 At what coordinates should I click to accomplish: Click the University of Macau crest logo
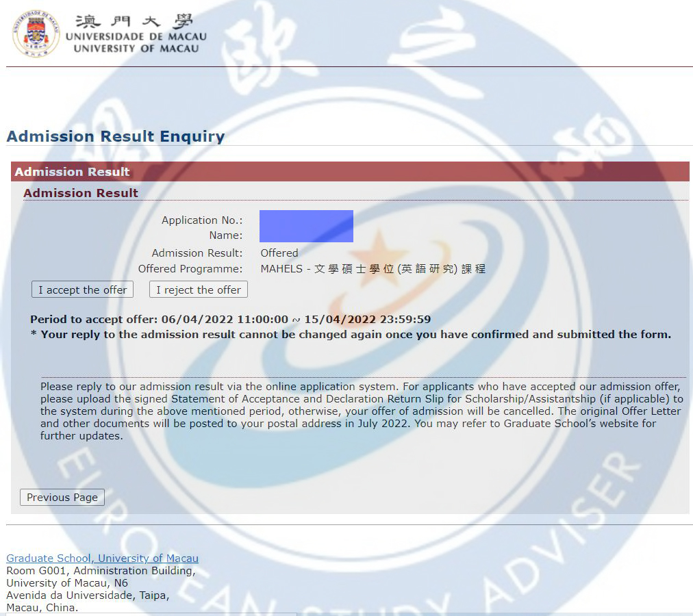tap(36, 34)
